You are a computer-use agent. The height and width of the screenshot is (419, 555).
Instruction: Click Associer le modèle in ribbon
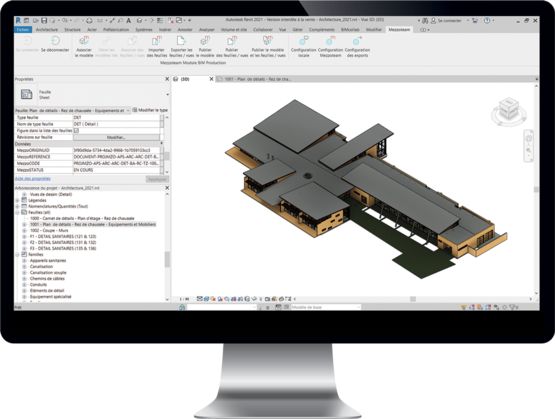[x=84, y=46]
